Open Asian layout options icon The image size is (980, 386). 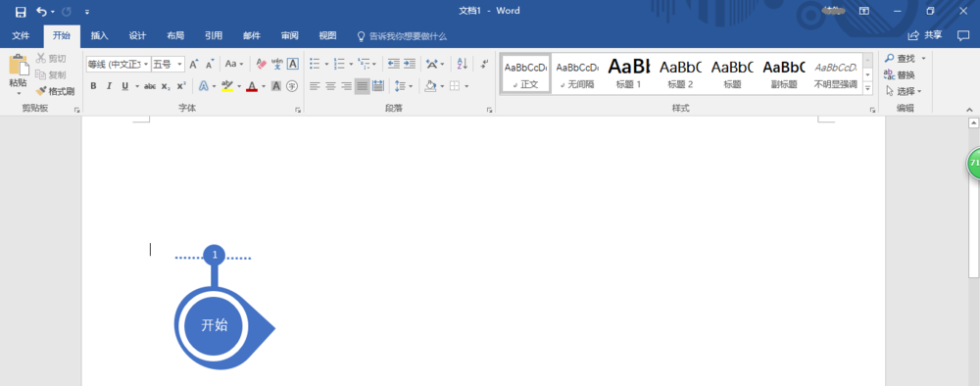[432, 64]
